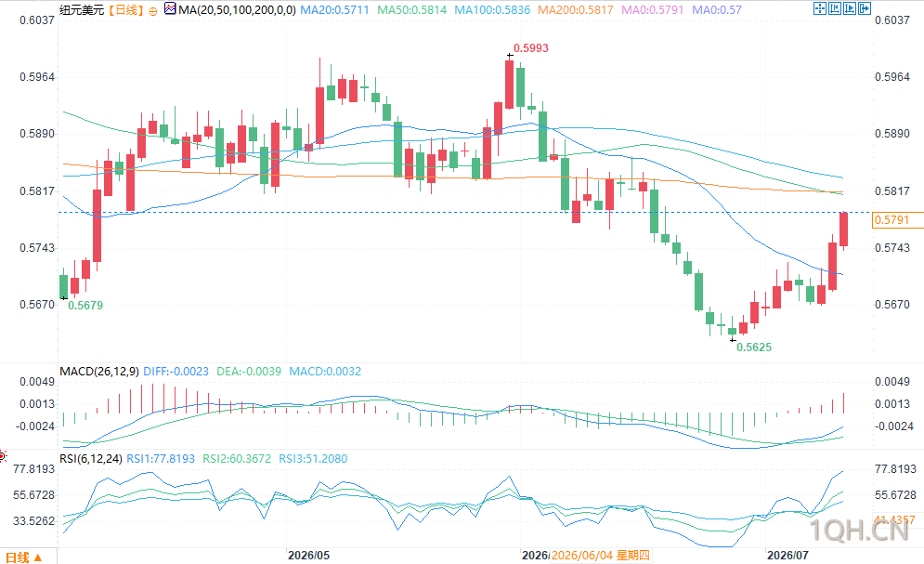The width and height of the screenshot is (924, 564).
Task: Click the left-axis MACD -0.0024 label
Action: point(37,426)
